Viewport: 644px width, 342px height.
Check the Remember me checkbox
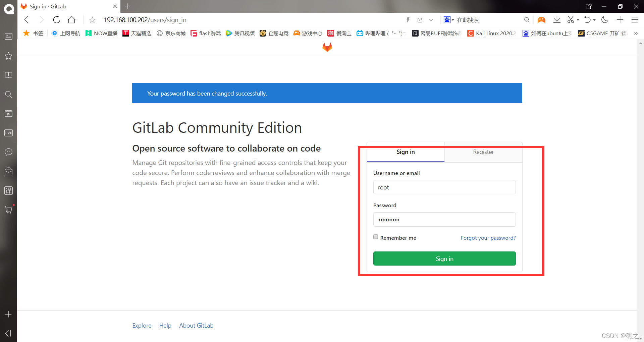376,237
